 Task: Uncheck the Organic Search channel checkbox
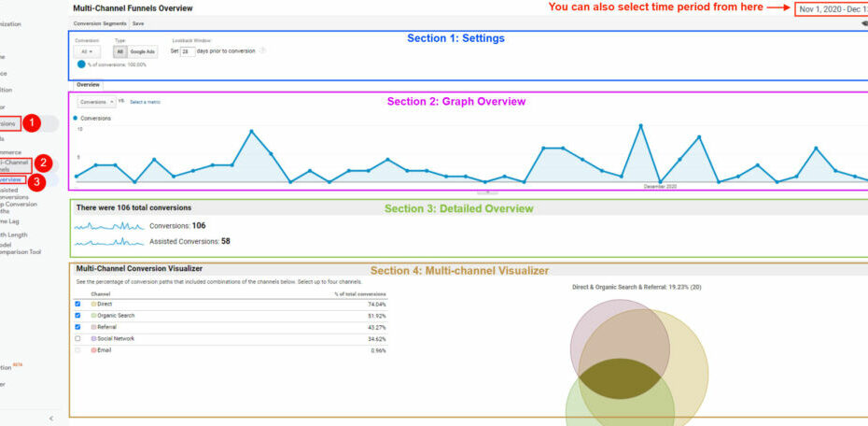(77, 315)
